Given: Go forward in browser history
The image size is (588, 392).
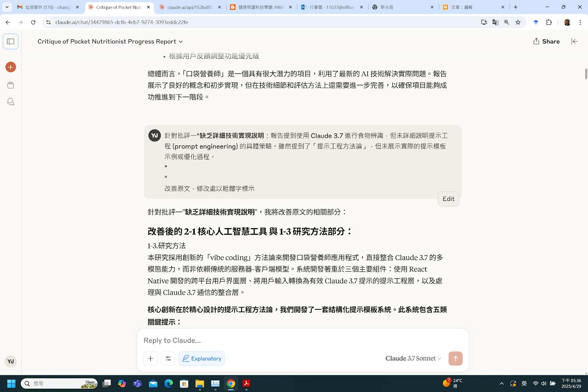Looking at the screenshot, I should coord(21,22).
